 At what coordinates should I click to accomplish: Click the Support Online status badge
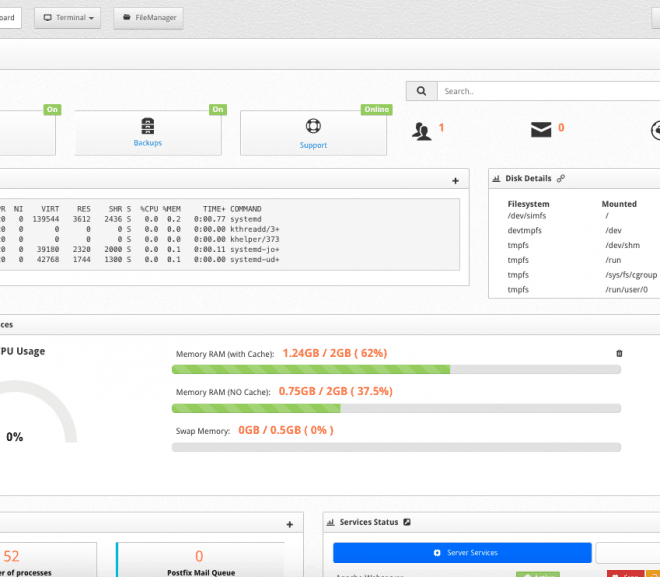point(376,109)
